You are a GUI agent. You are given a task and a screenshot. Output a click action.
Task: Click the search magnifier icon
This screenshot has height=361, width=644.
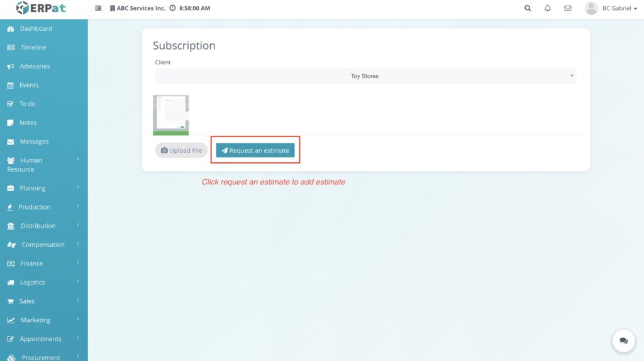(528, 8)
